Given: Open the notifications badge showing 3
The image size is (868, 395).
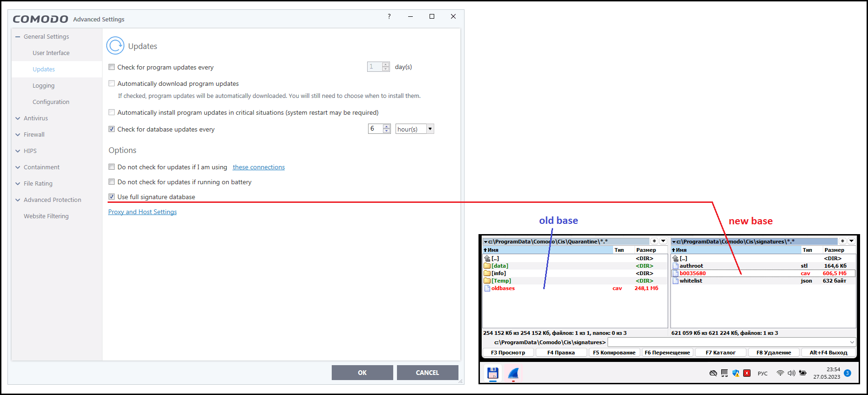Looking at the screenshot, I should [847, 373].
